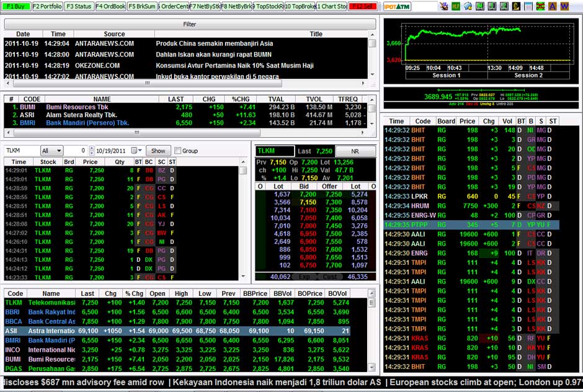Click the NR button in order book
This screenshot has height=392, width=583.
pos(355,151)
